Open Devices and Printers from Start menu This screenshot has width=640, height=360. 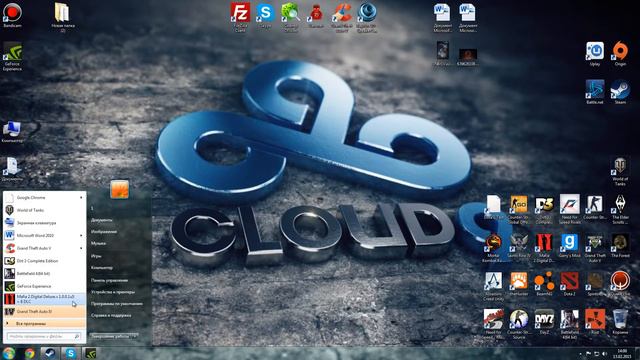pyautogui.click(x=113, y=292)
